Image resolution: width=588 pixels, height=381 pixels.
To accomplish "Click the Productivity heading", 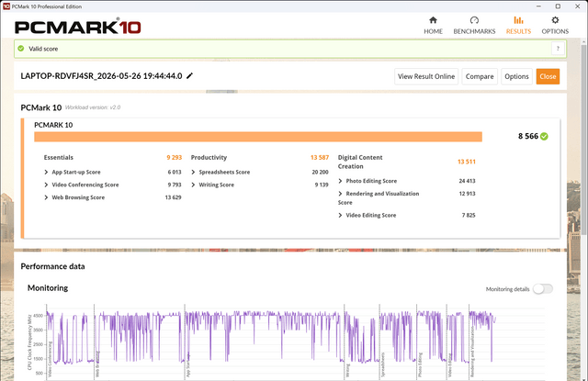I will [x=209, y=157].
